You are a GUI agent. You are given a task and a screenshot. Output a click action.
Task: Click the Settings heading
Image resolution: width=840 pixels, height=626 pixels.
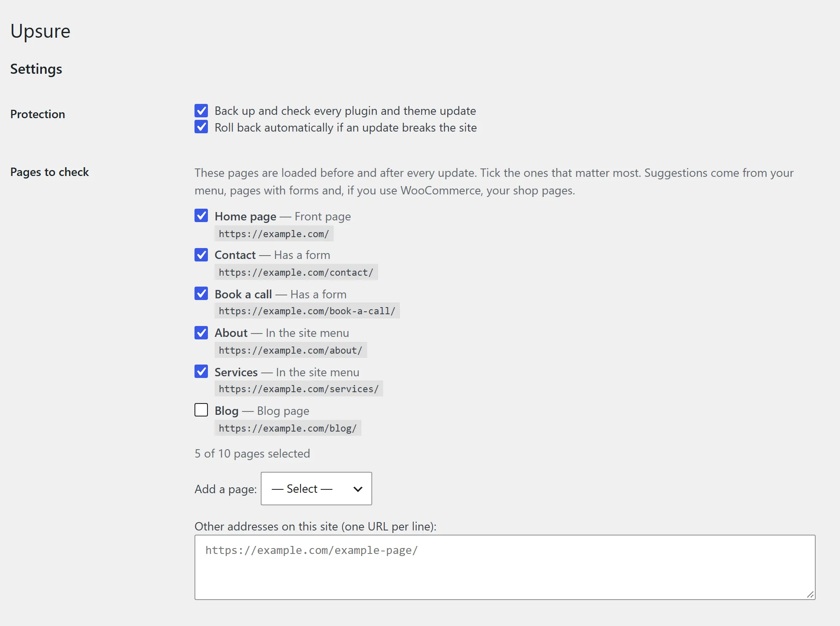pos(36,69)
